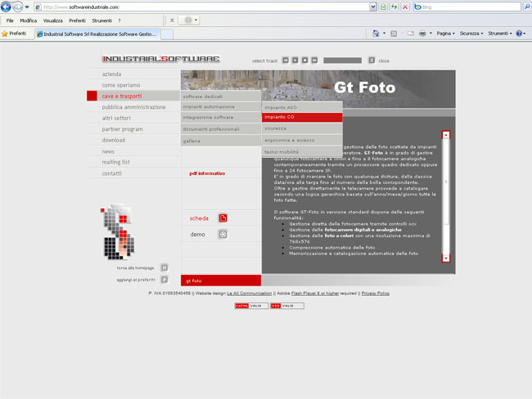Open the Visualizza menu

point(52,20)
